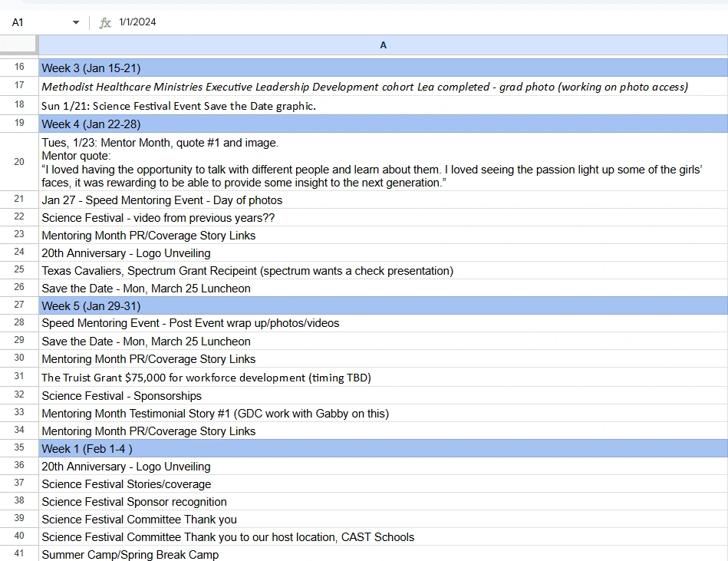Click the Week 3 (Jan 15-21) header cell
This screenshot has height=561, width=728.
(x=230, y=68)
